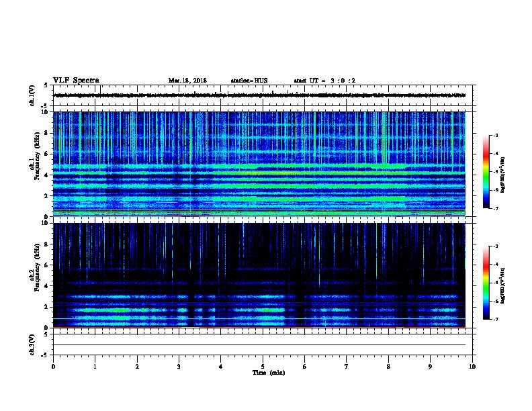This screenshot has width=532, height=411.
Task: Click the ch.2 color bar log(PSD) unit label
Action: click(x=502, y=285)
